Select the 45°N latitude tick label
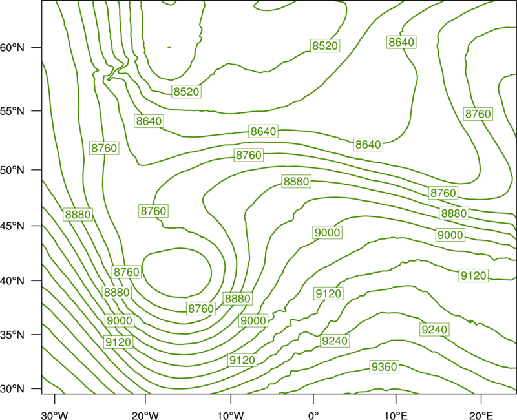Screen dimensions: 517x420 (12, 226)
